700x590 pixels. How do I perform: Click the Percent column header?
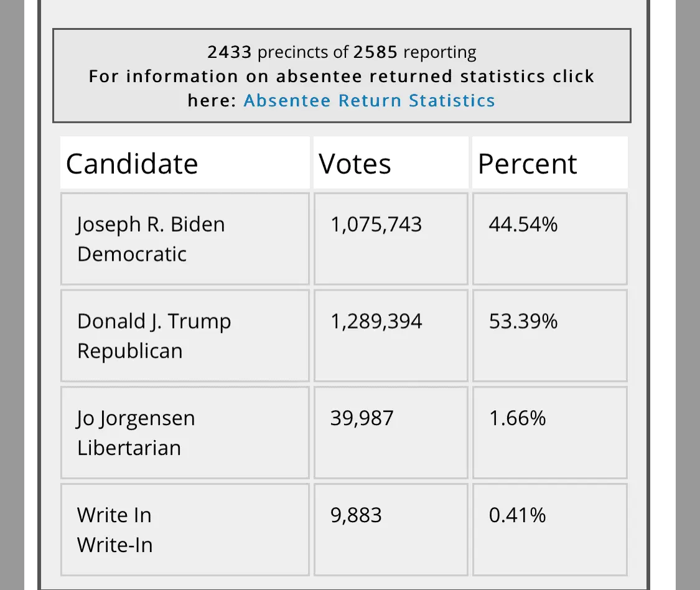pos(527,164)
